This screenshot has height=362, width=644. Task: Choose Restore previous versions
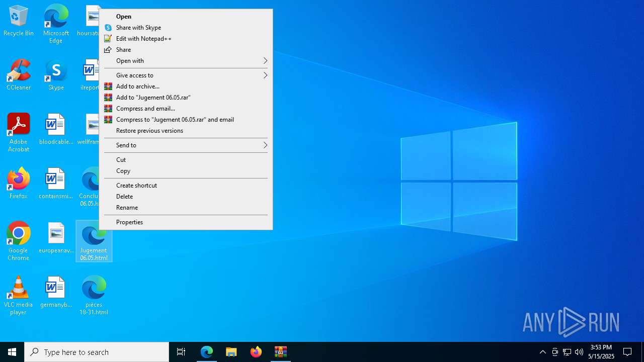(186, 131)
